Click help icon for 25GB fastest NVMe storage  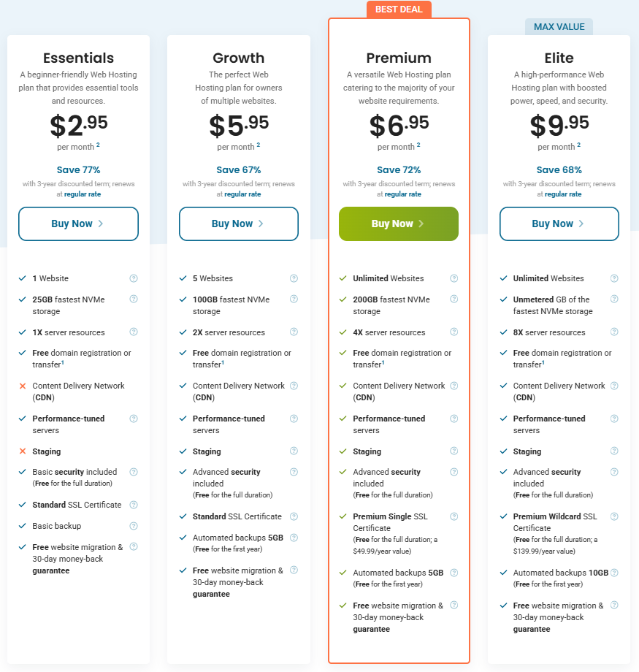click(134, 299)
